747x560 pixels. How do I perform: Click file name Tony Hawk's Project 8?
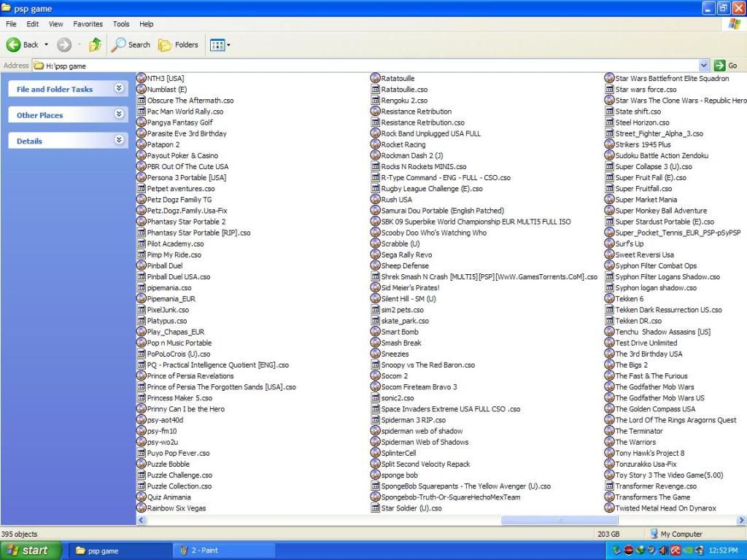(649, 453)
